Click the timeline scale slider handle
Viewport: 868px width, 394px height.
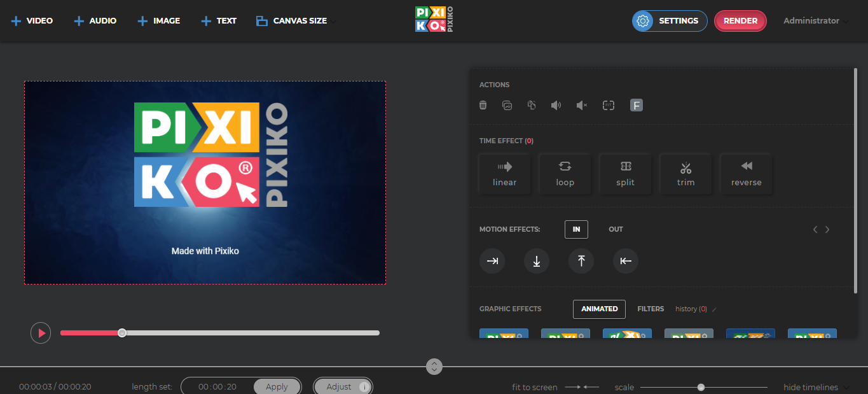[x=701, y=387]
